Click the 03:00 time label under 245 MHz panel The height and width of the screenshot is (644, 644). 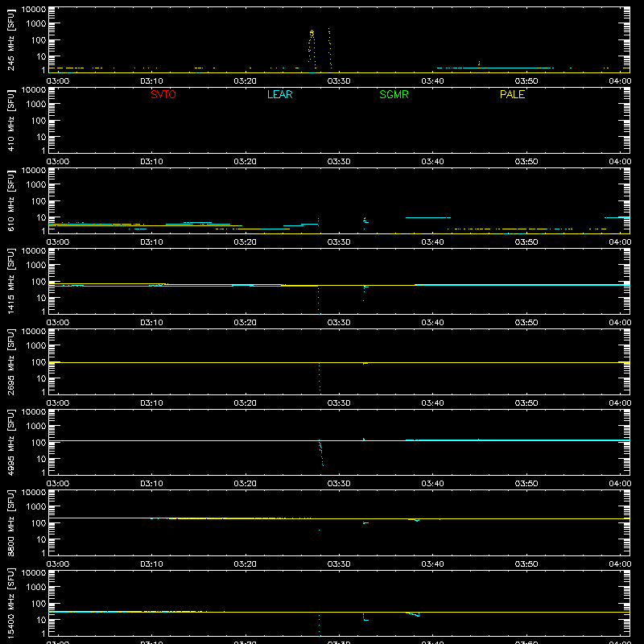(58, 81)
